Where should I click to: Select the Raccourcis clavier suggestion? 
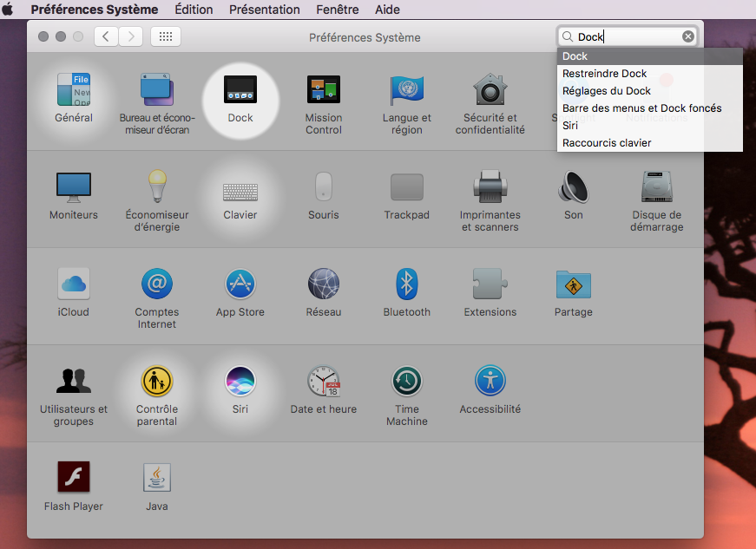coord(649,143)
